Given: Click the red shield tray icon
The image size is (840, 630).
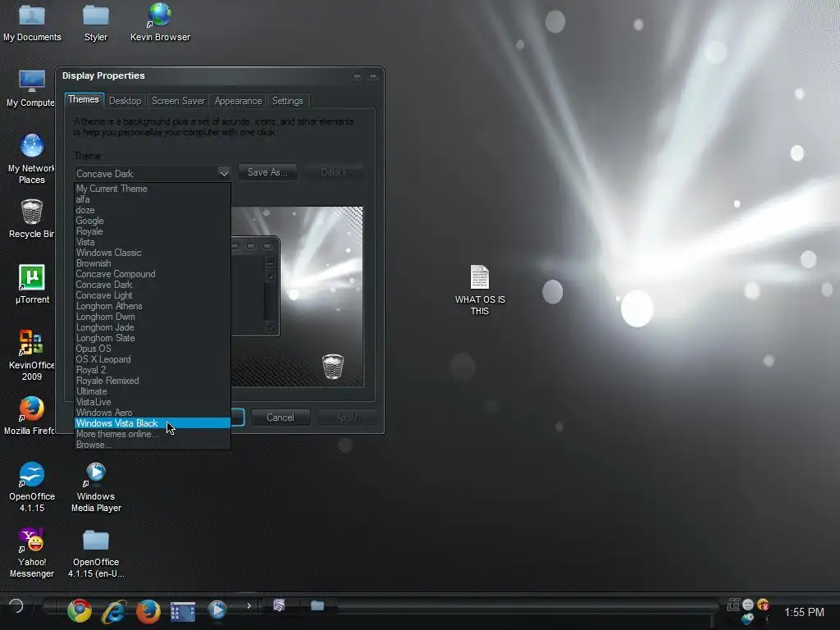Looking at the screenshot, I should click(x=763, y=605).
